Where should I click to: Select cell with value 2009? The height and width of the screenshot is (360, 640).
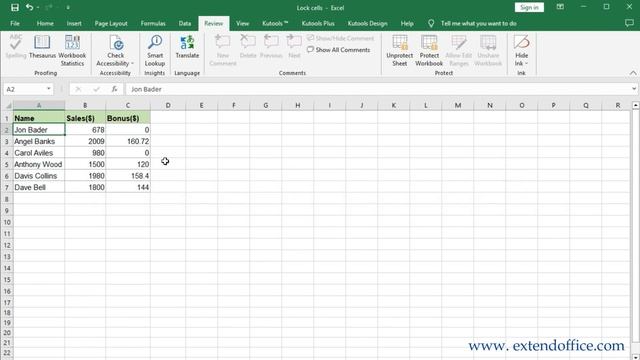[85, 141]
